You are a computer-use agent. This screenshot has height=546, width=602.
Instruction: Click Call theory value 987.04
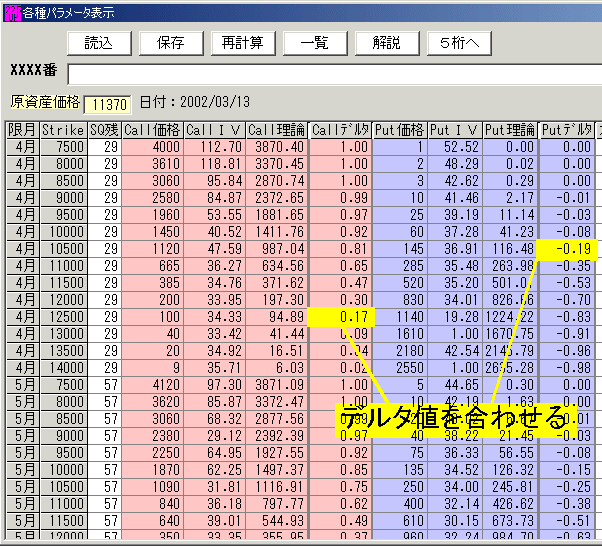(276, 249)
